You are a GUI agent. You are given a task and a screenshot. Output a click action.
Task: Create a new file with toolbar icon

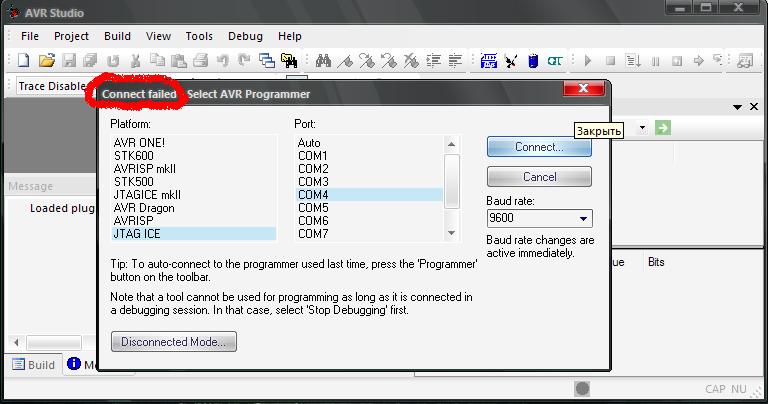(x=24, y=61)
